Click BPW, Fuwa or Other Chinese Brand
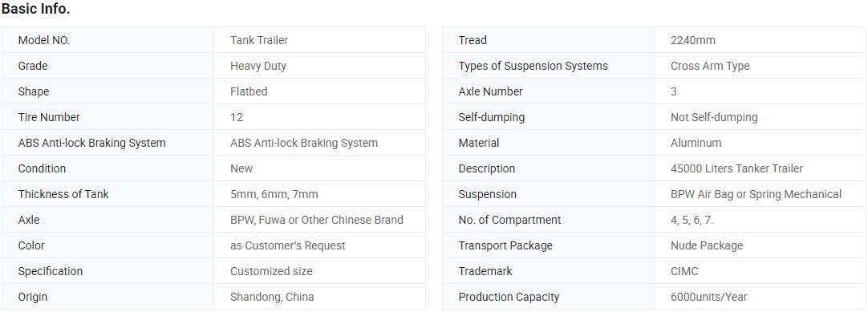The height and width of the screenshot is (312, 868). 317,220
